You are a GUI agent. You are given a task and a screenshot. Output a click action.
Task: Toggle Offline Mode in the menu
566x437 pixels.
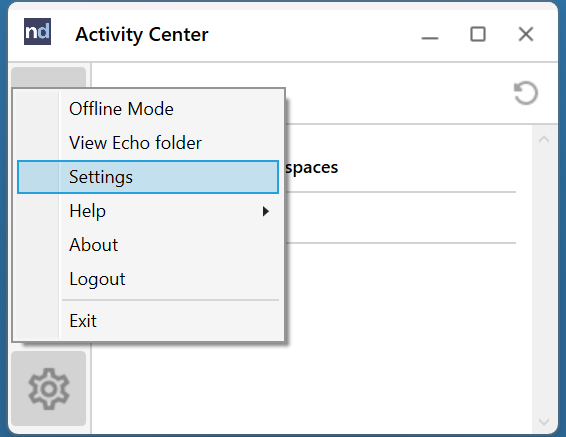point(148,109)
